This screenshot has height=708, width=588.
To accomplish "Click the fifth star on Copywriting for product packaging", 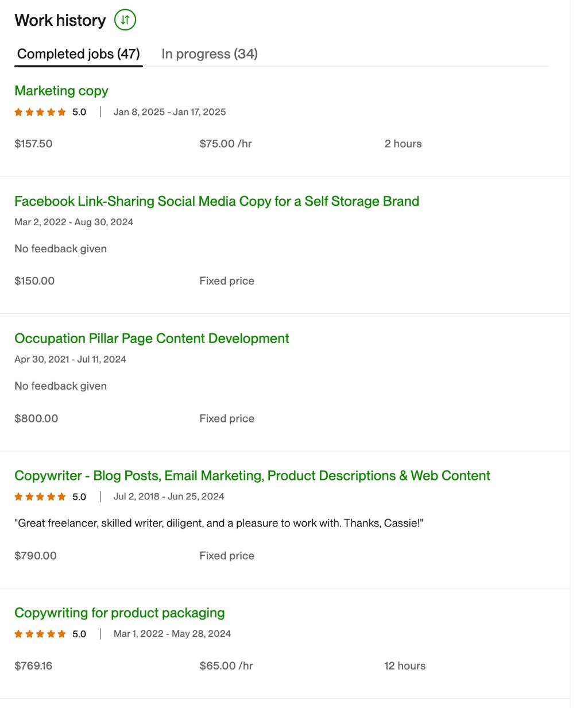I will (61, 634).
